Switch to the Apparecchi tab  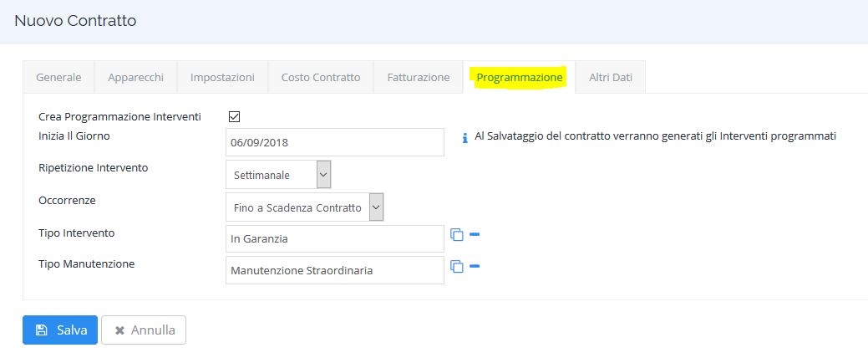pos(135,77)
